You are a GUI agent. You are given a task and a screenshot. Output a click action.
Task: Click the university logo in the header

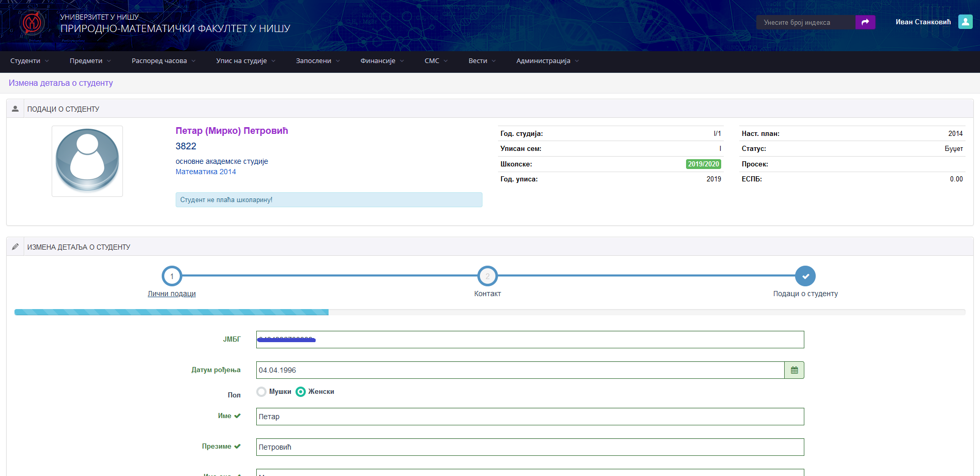point(32,23)
